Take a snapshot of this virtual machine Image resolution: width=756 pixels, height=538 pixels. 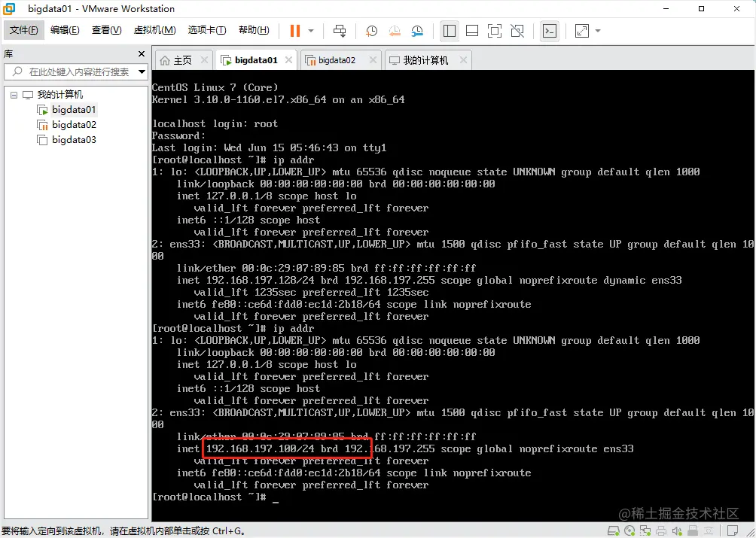coord(371,31)
